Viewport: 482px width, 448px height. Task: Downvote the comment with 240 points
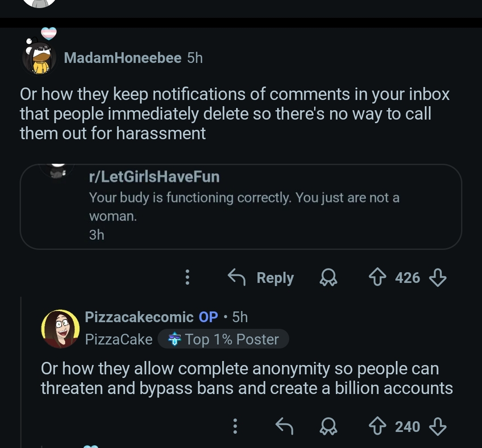click(437, 427)
